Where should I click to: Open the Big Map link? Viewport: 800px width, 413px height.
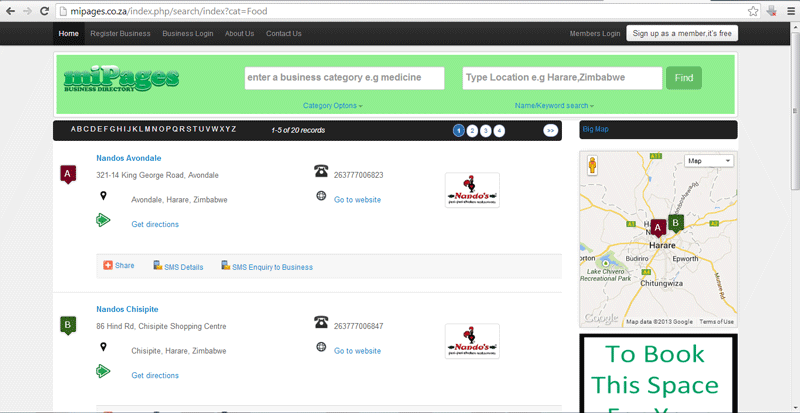click(x=595, y=130)
